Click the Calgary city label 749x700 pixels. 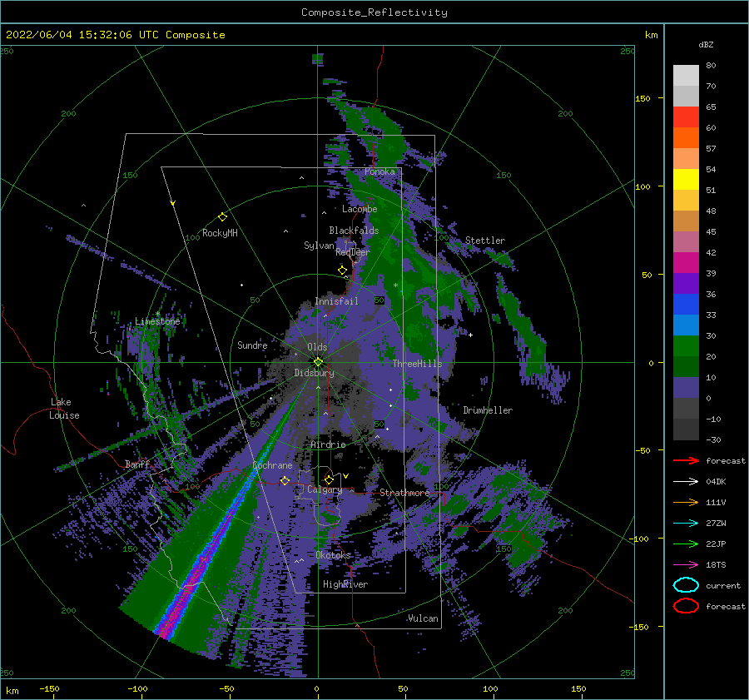pos(325,489)
